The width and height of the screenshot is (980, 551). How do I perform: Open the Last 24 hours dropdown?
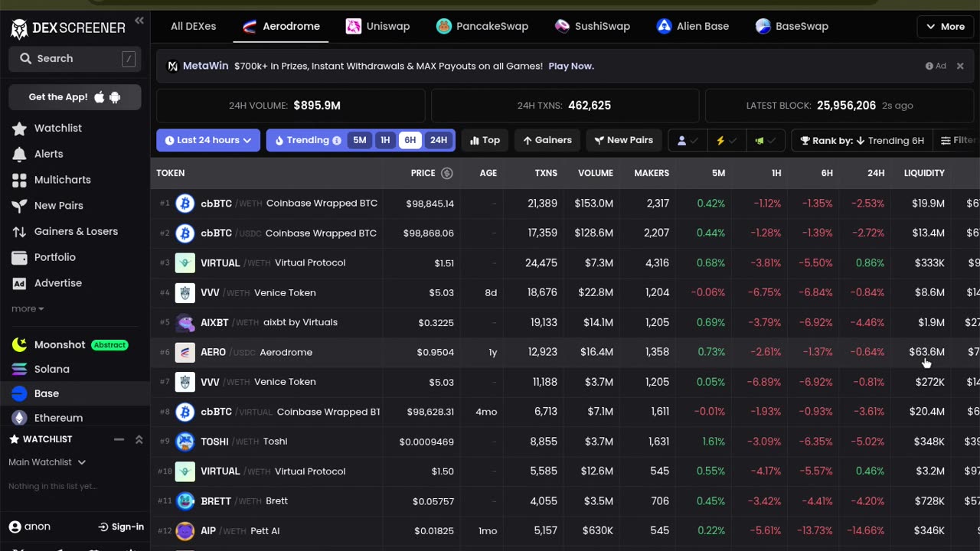point(208,140)
